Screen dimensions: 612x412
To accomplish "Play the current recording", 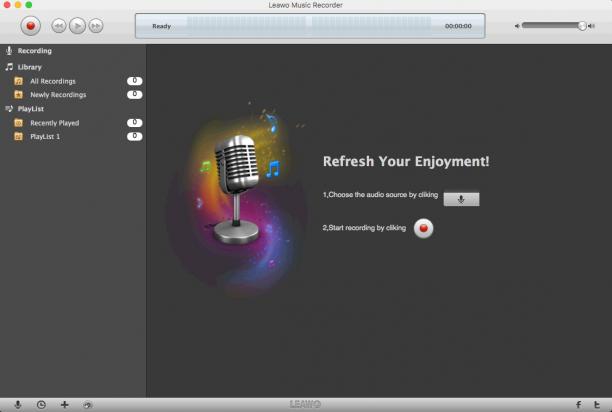I will pos(77,26).
